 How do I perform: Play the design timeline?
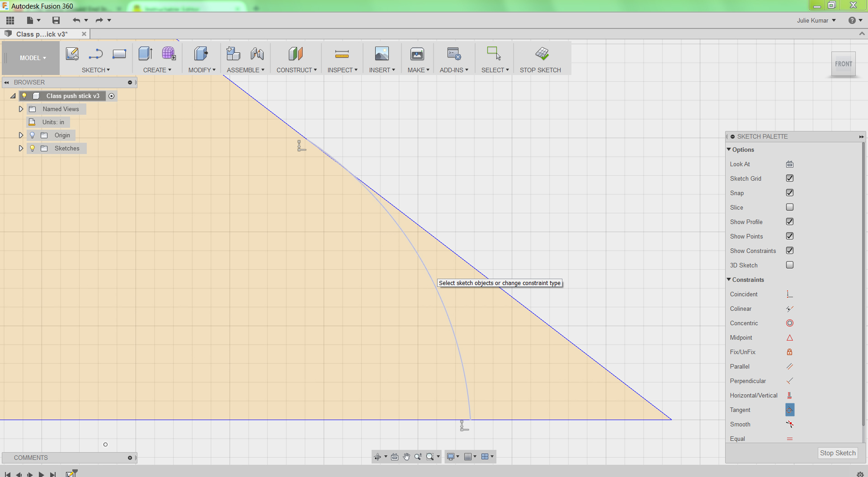(x=41, y=474)
